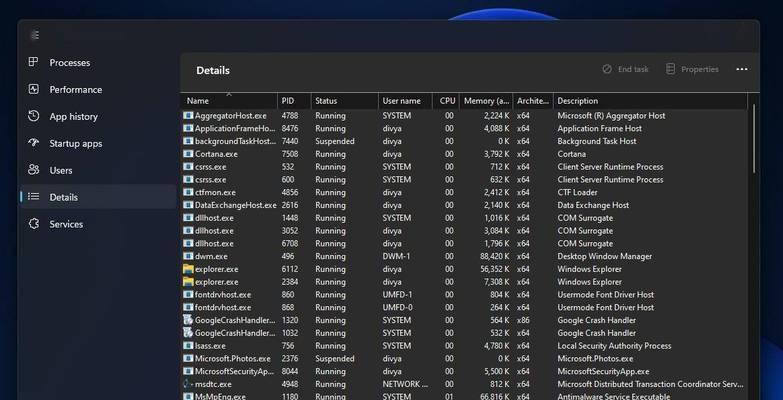Sort by the Architecture column header
783x400 pixels.
(533, 101)
